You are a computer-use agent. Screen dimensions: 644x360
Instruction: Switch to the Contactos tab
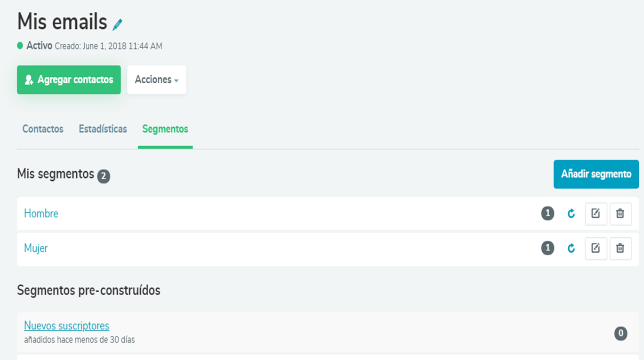pos(43,129)
